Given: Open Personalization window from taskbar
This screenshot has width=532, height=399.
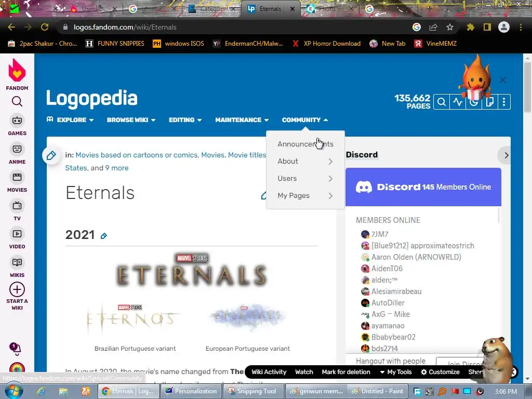Looking at the screenshot, I should coord(191,391).
